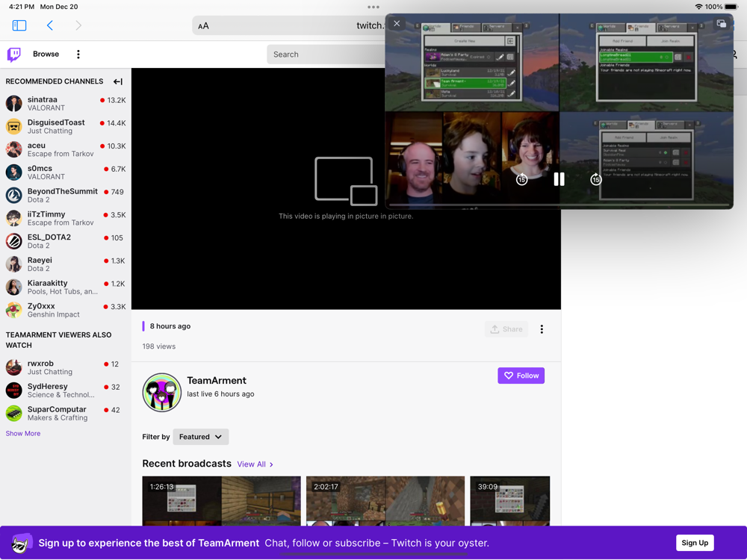
Task: Return picture-in-picture video to the tab
Action: tap(722, 24)
